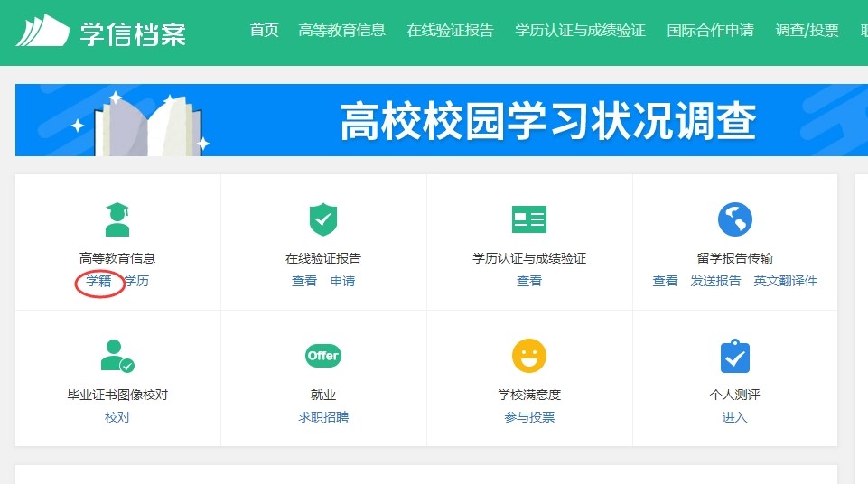Open the 首页 menu item

tap(265, 31)
